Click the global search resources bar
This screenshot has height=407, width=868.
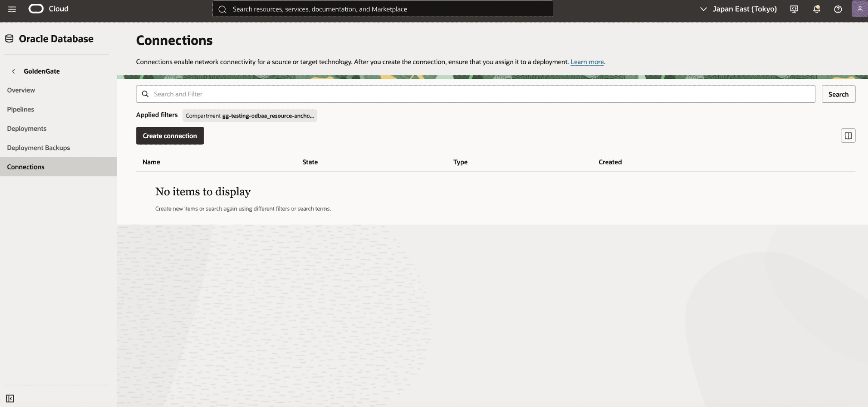point(382,9)
